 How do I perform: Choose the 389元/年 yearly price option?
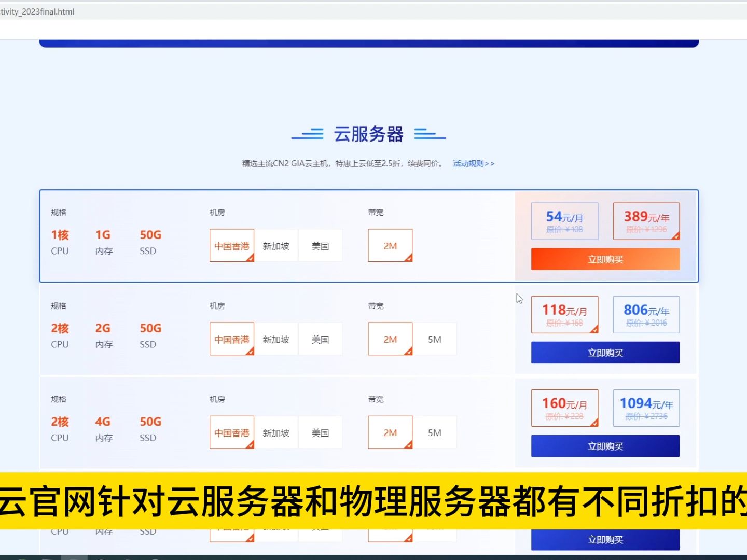tap(646, 221)
